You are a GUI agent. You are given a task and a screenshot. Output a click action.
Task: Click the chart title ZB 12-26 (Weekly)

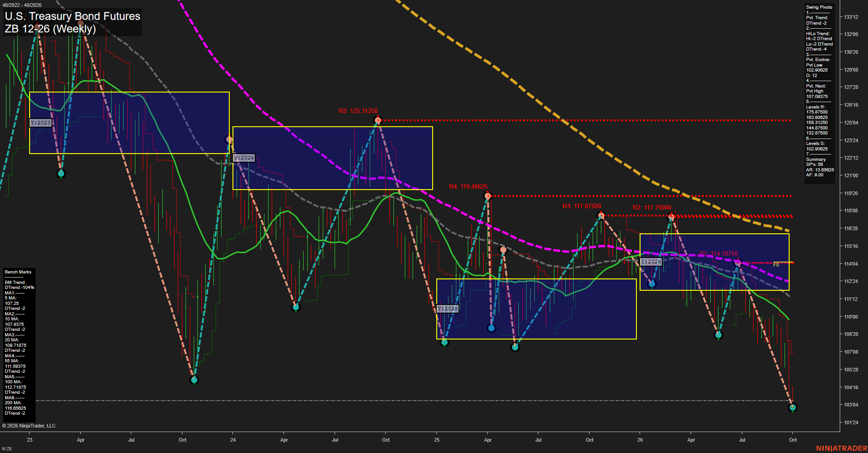point(50,29)
